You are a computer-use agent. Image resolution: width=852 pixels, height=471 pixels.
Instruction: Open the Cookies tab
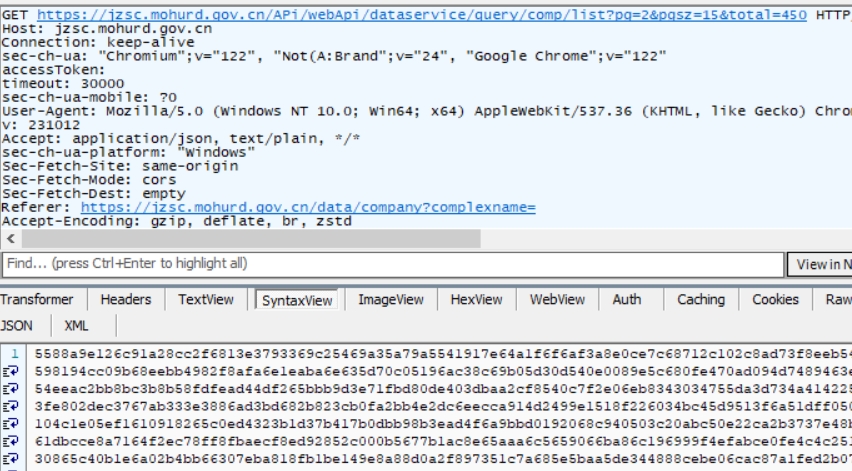tap(775, 300)
